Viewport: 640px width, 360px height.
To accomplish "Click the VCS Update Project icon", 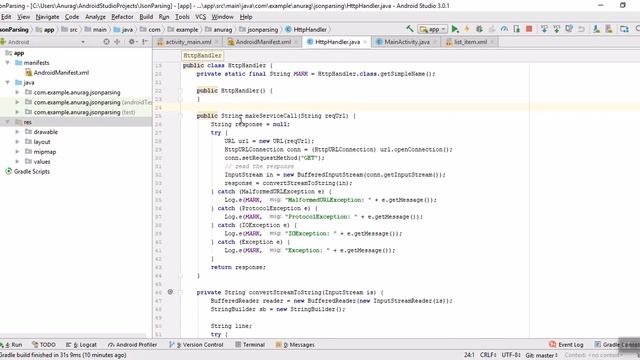I will 544,29.
